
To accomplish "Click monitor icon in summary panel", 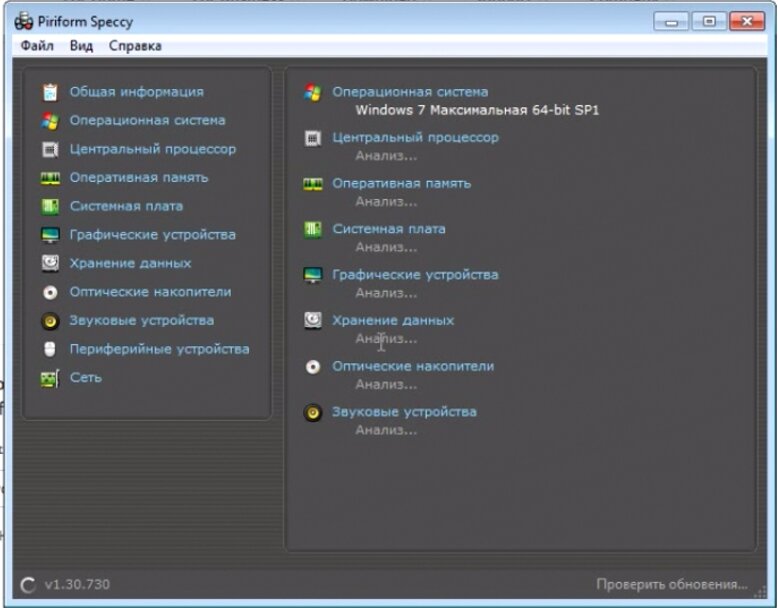I will [x=313, y=275].
